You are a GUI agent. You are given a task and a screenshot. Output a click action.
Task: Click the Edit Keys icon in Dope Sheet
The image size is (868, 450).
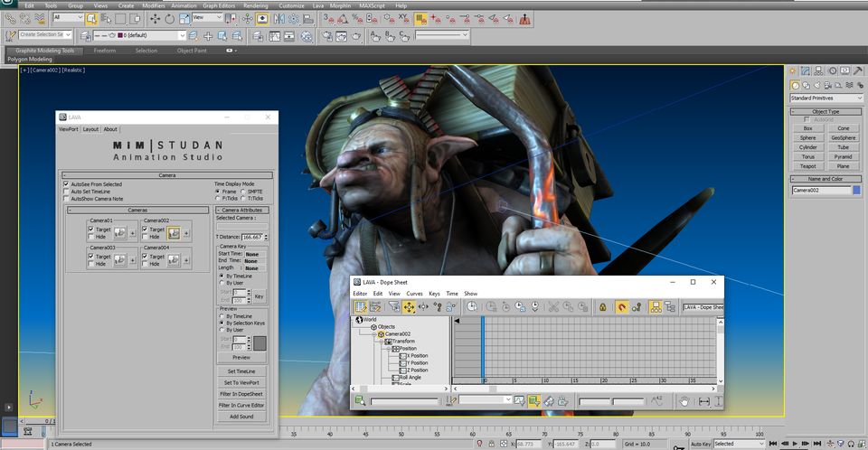point(361,307)
